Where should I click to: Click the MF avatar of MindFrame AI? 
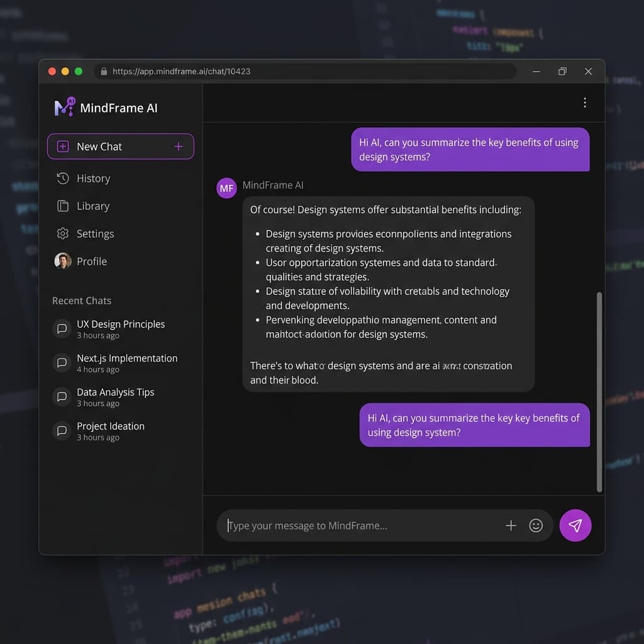226,189
